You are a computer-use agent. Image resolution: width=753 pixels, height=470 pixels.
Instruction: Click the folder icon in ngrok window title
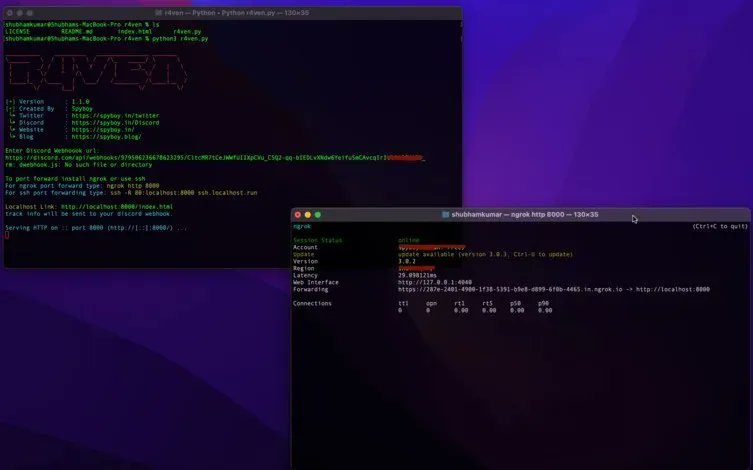point(445,215)
